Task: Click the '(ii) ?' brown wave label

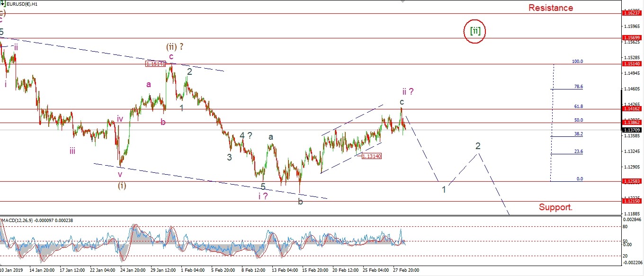Action: [x=174, y=46]
